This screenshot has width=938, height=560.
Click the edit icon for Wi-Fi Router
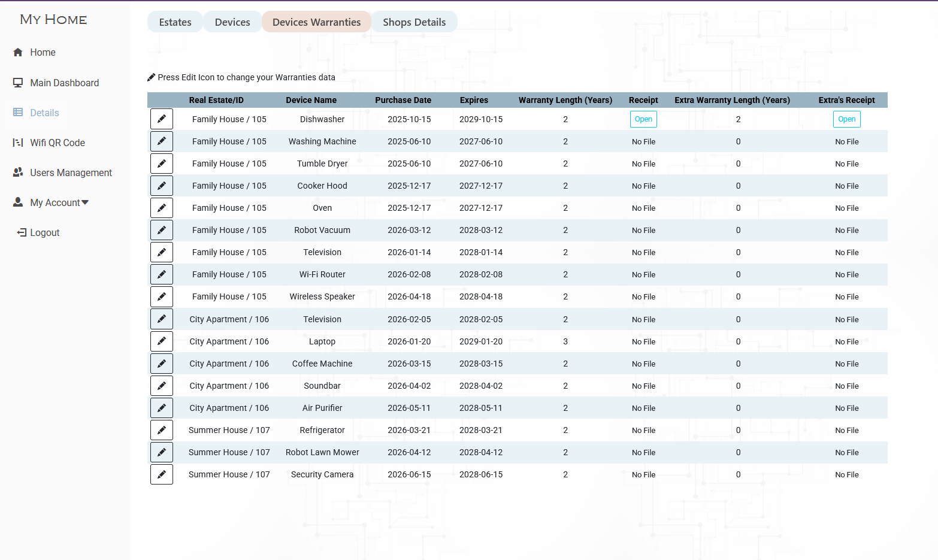coord(162,274)
